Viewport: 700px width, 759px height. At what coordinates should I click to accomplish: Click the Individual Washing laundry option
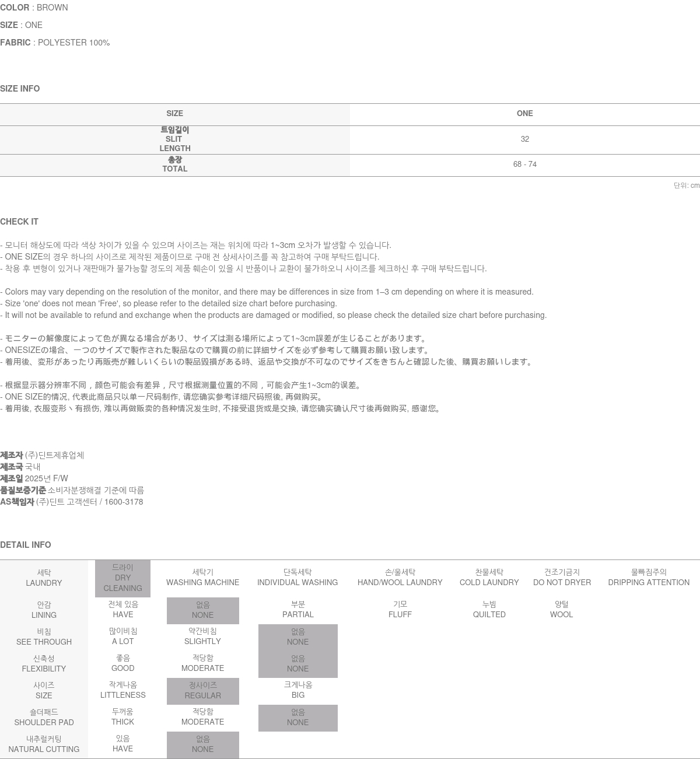[x=297, y=578]
